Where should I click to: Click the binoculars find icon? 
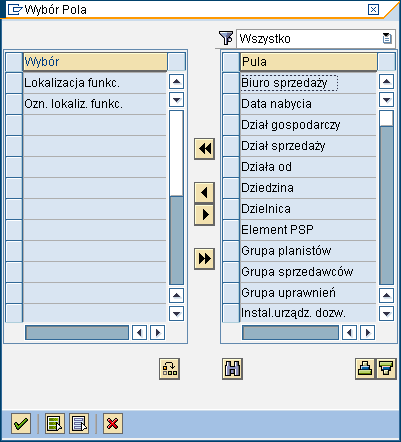[x=232, y=369]
